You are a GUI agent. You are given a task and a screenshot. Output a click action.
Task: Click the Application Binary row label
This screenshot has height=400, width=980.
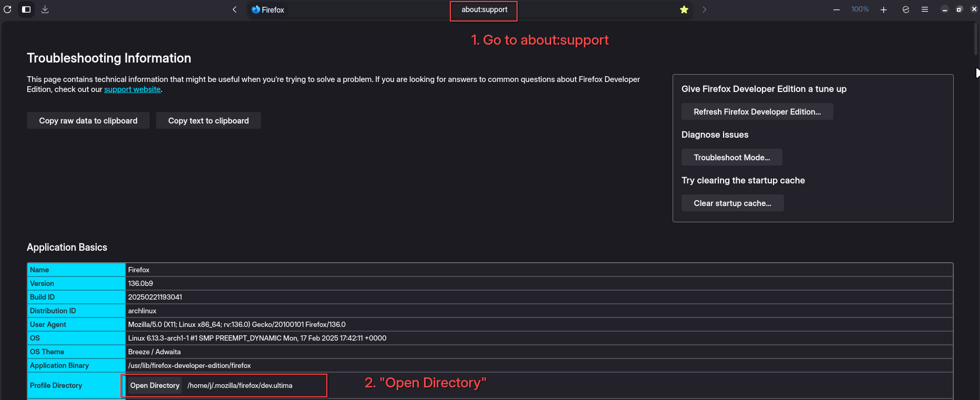(x=59, y=365)
